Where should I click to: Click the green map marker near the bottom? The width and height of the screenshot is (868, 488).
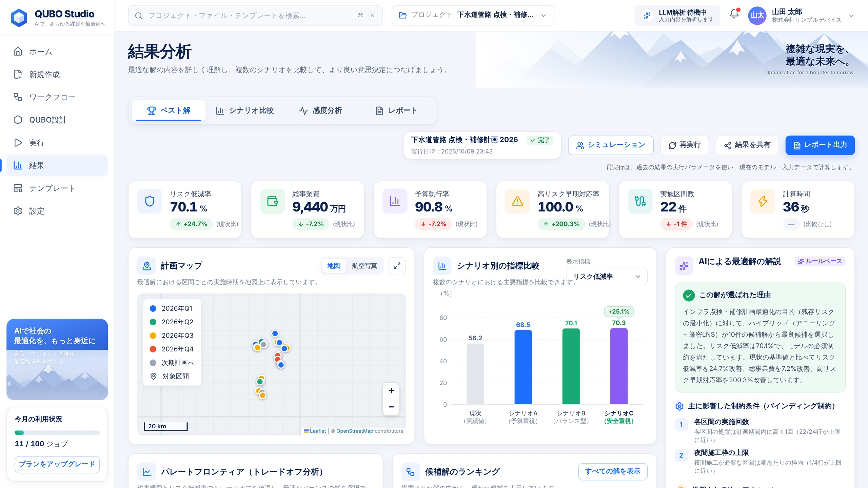coord(260,382)
